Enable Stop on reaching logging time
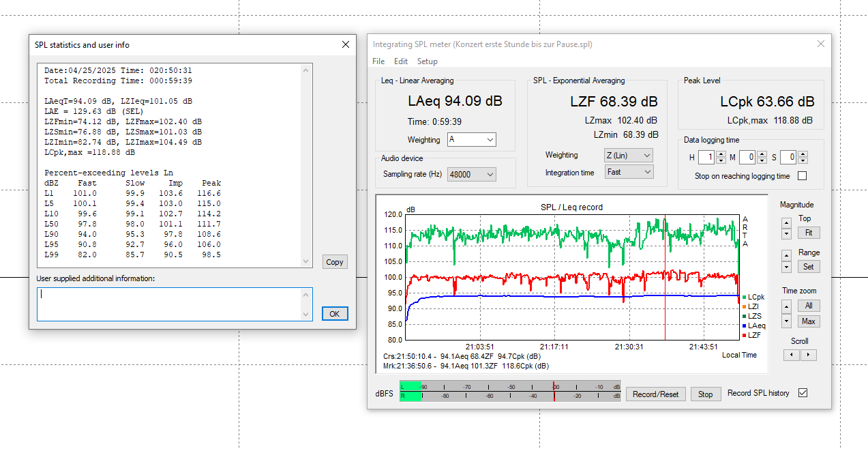The width and height of the screenshot is (868, 449). click(x=802, y=176)
